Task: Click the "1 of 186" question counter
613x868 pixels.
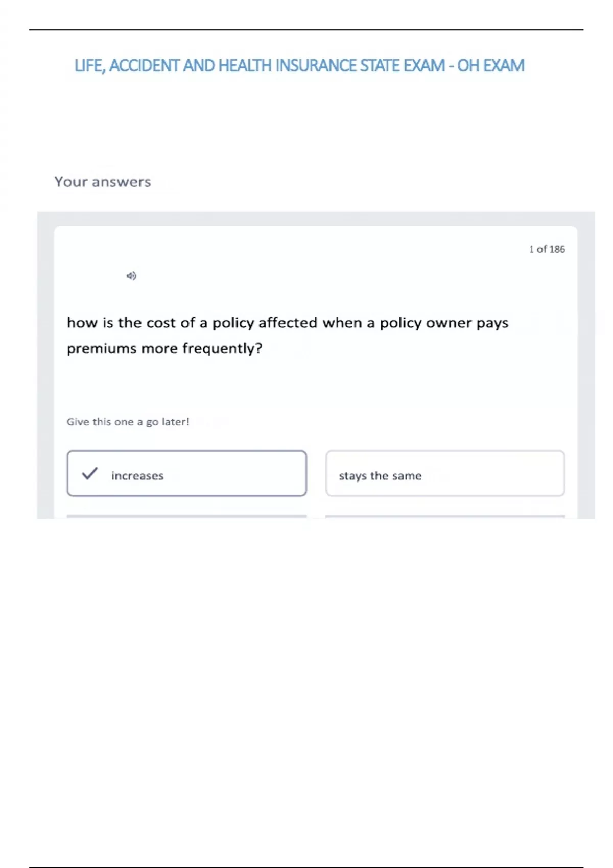Action: coord(547,249)
